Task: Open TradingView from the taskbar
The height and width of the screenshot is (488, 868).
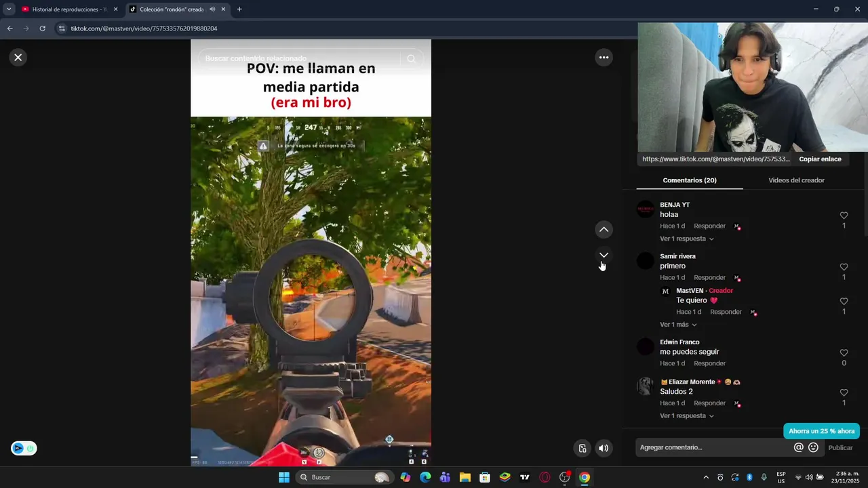Action: [x=524, y=477]
